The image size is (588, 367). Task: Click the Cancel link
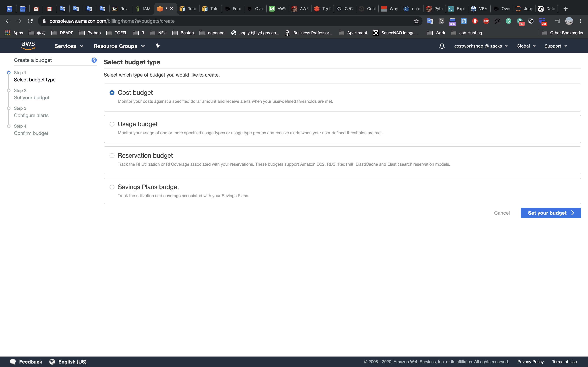(x=502, y=213)
